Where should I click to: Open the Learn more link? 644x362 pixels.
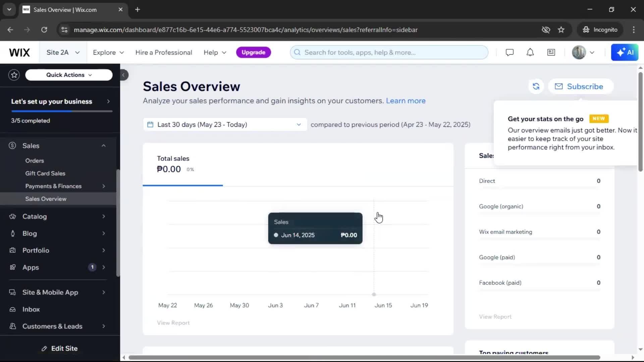[406, 101]
